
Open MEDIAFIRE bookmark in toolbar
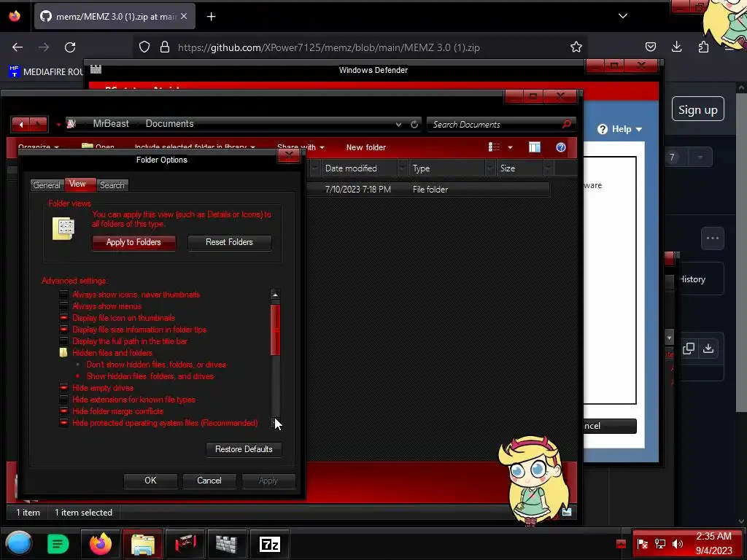[x=46, y=72]
